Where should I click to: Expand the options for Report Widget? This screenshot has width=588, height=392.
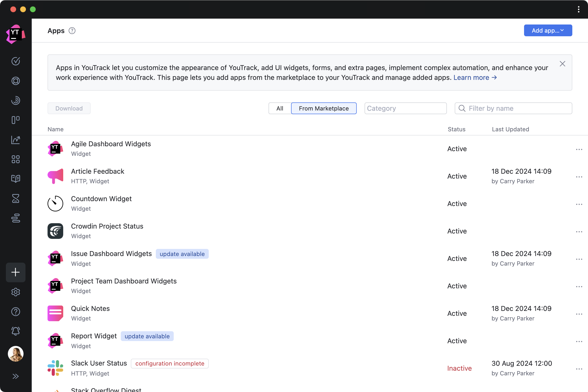pos(578,341)
